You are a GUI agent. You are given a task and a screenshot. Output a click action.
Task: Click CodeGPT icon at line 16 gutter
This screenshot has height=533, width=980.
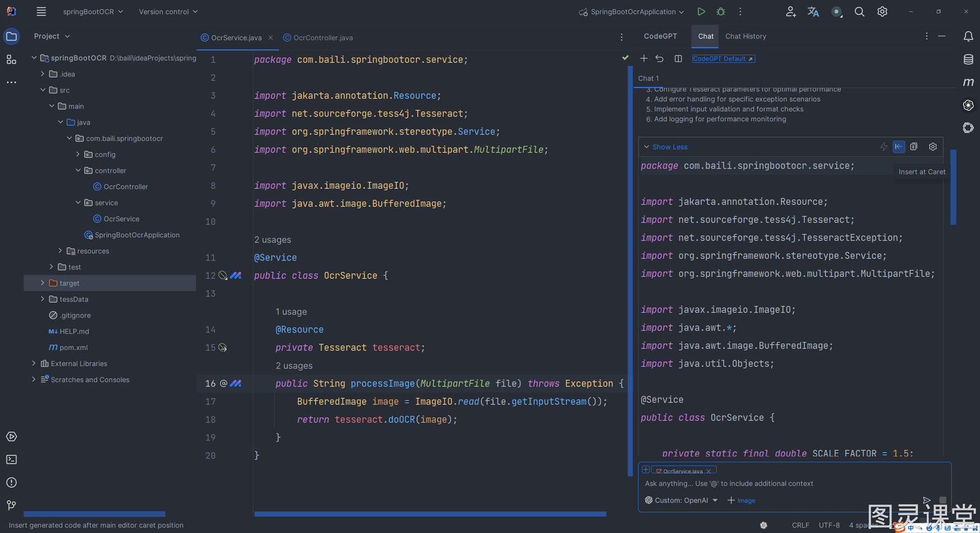point(236,384)
